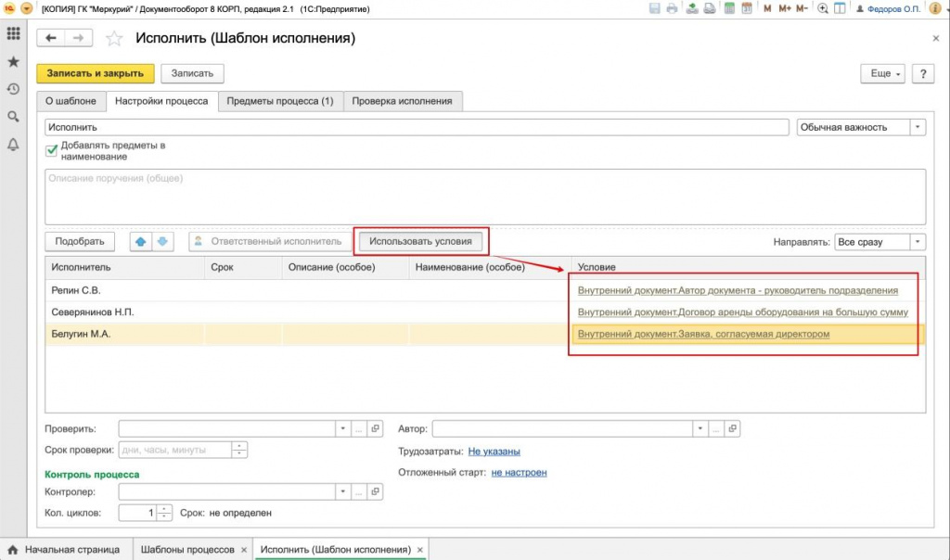Screen dimensions: 950x560
Task: Toggle 'Добавлять предметы в наименование' checkbox
Action: (x=52, y=149)
